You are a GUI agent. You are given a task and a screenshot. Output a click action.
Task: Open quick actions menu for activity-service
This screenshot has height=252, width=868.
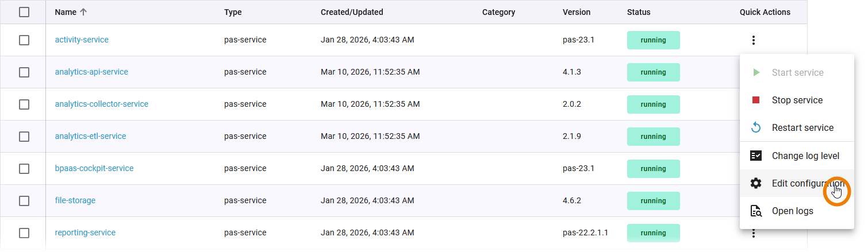[753, 40]
